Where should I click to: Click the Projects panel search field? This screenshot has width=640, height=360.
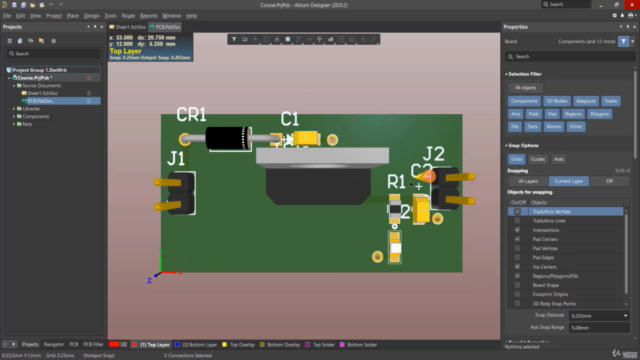point(53,53)
